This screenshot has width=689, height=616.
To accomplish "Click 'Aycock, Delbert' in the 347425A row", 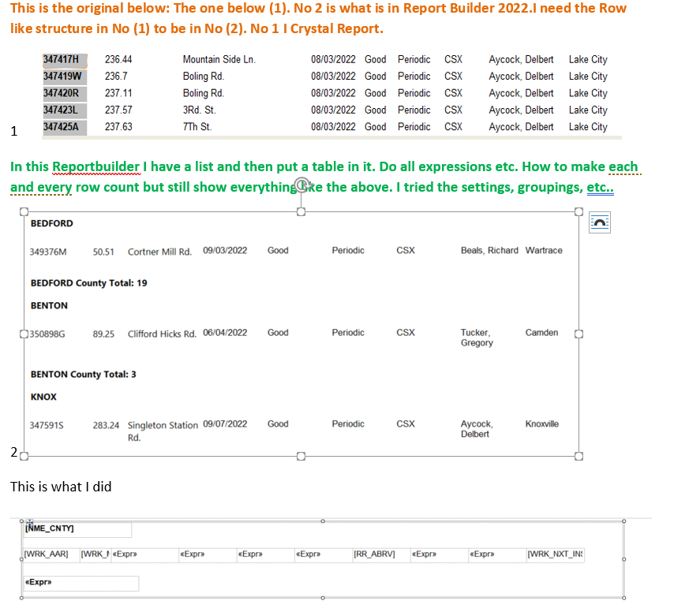I will 521,127.
